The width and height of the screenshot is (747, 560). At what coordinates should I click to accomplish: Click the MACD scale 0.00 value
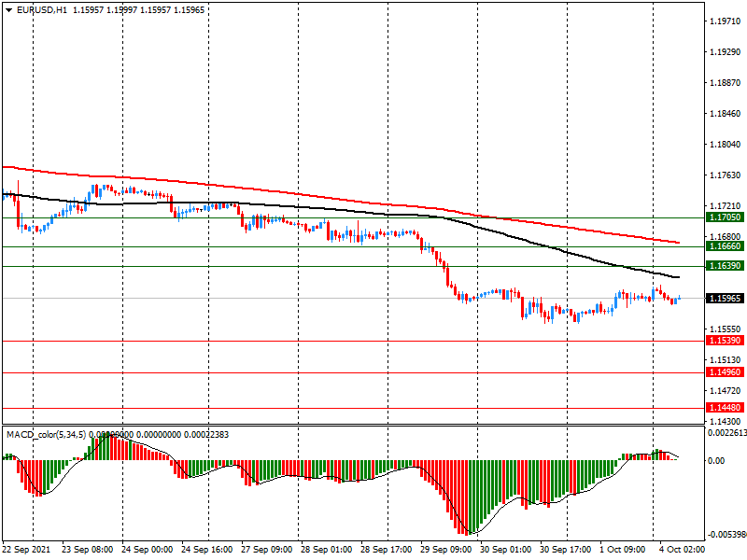(716, 460)
